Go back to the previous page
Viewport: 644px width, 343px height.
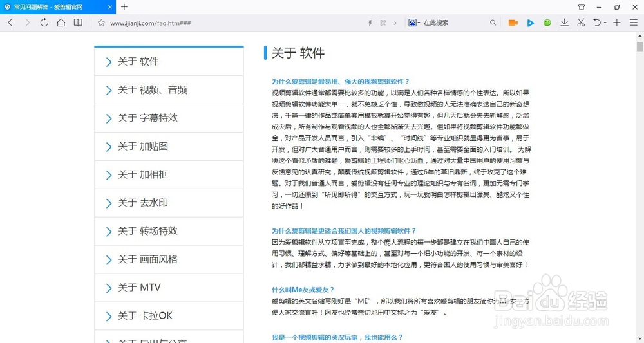11,23
